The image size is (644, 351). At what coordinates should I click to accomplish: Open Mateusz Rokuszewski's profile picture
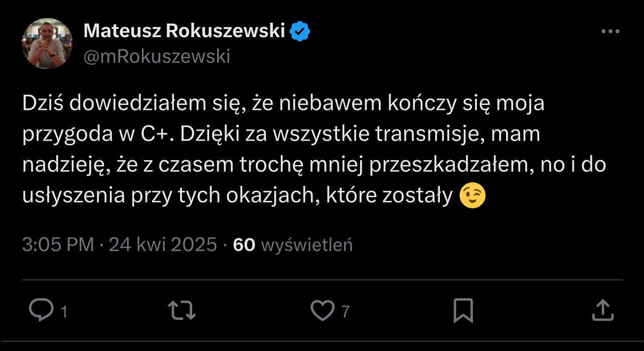[x=47, y=44]
